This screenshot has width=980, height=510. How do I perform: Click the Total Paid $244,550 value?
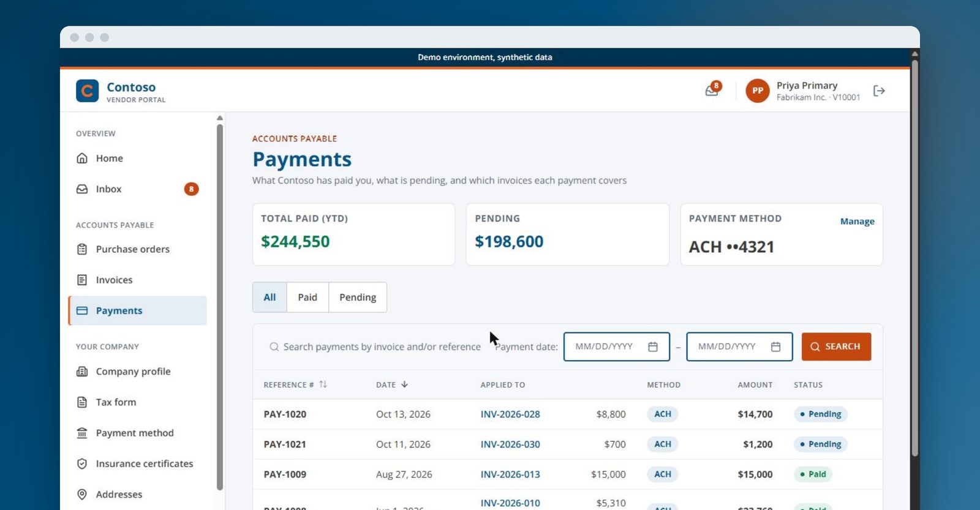(295, 242)
